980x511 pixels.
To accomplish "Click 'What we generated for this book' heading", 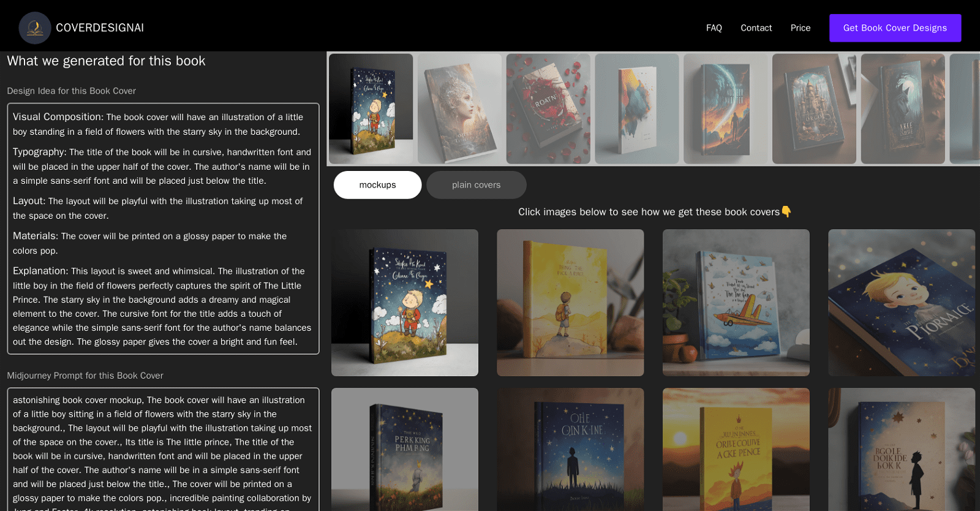I will point(106,61).
